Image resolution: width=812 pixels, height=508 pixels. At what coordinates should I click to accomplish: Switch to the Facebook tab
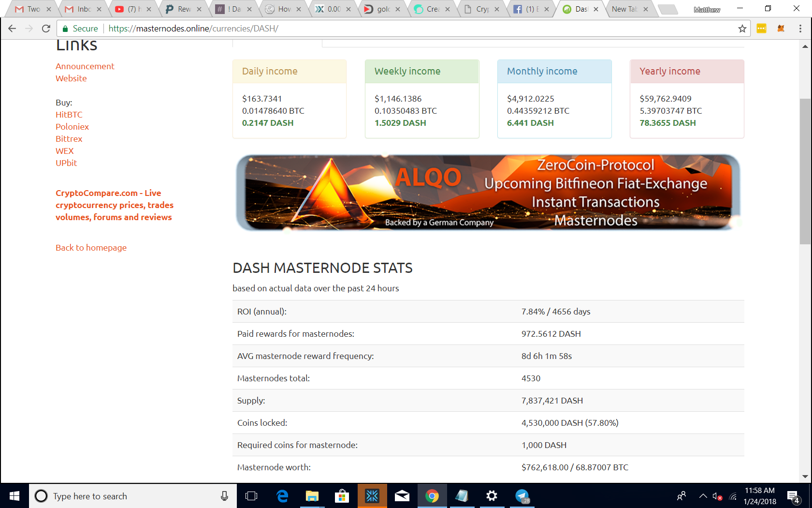531,9
